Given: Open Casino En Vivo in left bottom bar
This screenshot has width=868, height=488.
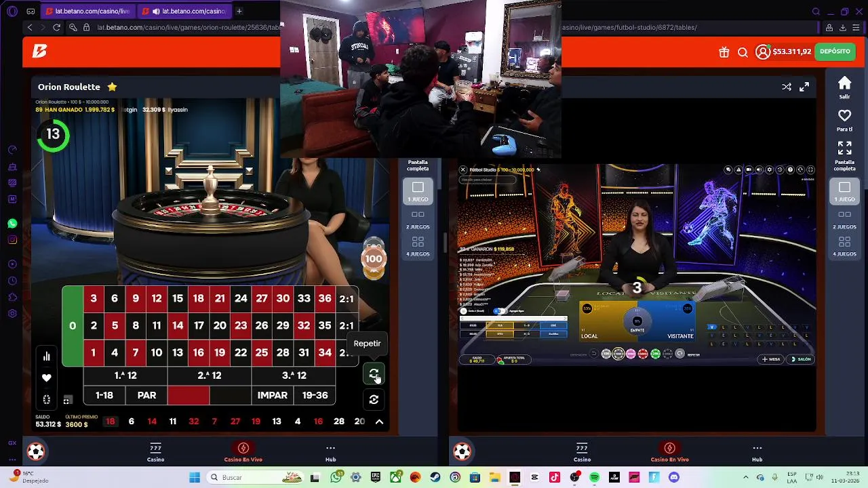Looking at the screenshot, I should (243, 452).
